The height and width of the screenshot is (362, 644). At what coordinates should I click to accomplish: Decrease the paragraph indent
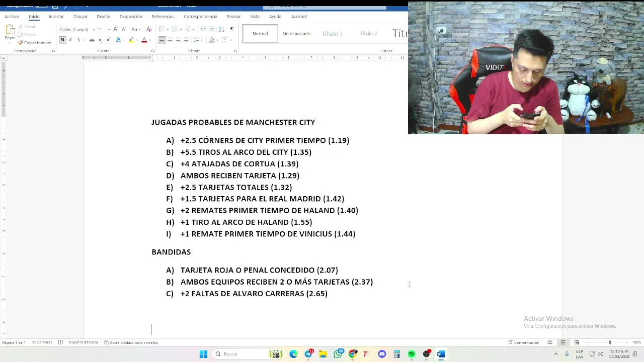point(203,29)
